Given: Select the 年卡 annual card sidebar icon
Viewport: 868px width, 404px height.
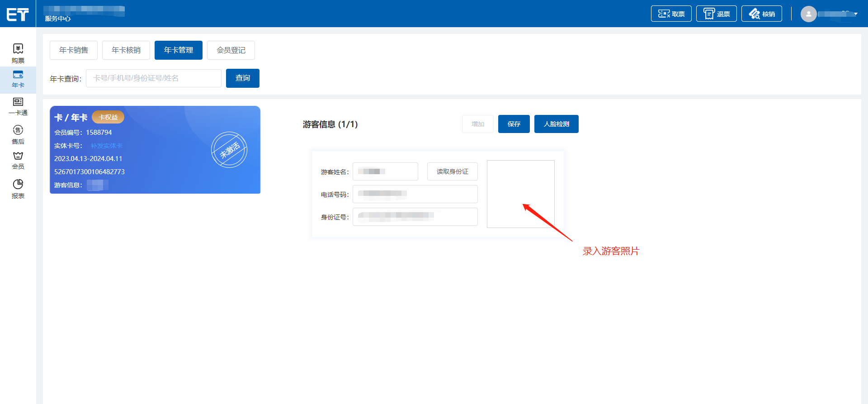Looking at the screenshot, I should coord(18,79).
